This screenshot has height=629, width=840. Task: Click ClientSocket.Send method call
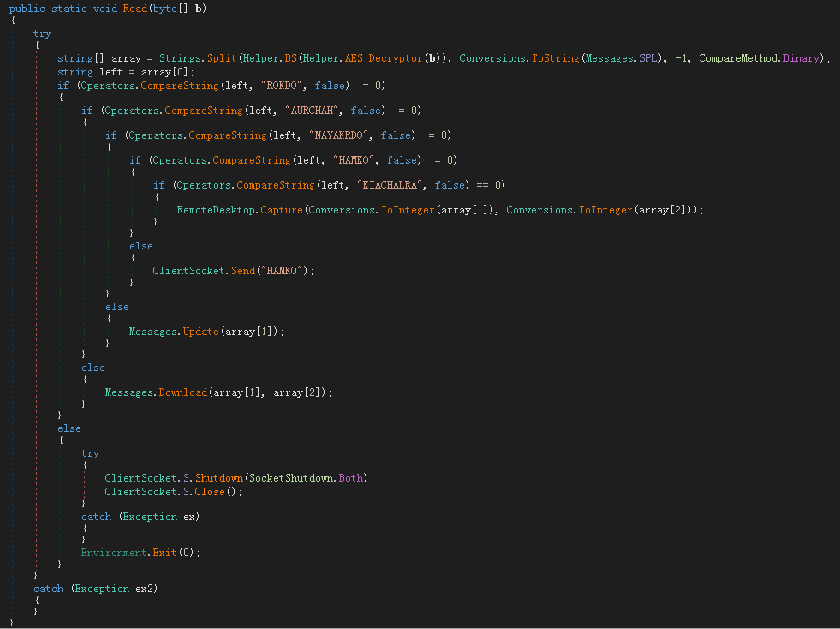[243, 271]
